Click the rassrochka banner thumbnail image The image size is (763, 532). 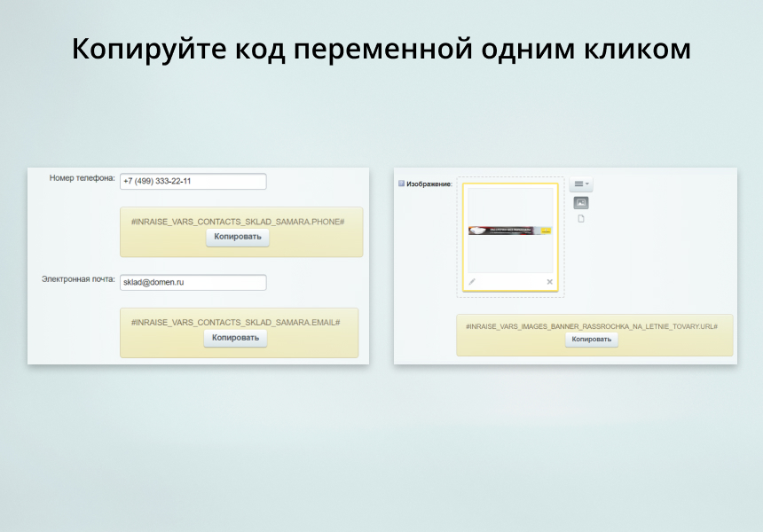[x=512, y=229]
